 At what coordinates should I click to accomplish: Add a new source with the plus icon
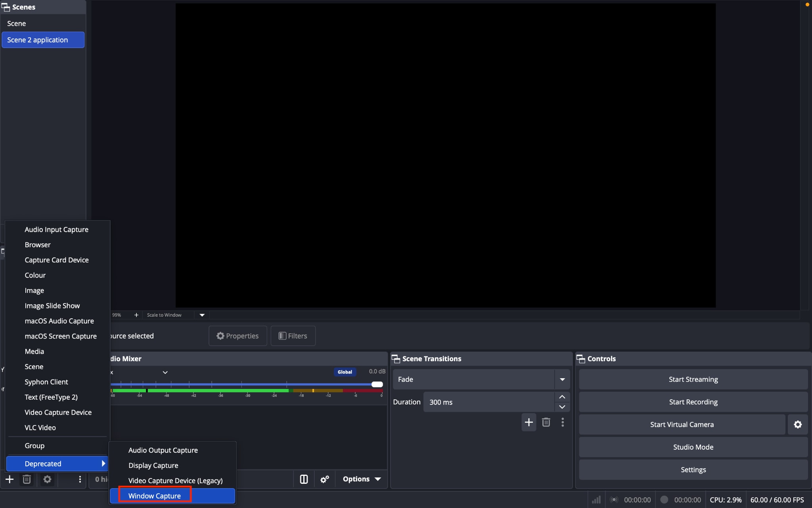tap(10, 479)
